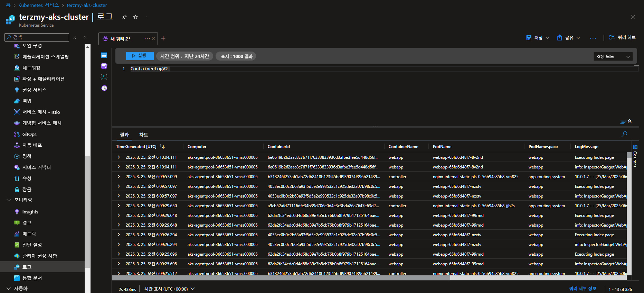Switch to the 결과 tab
This screenshot has height=293, width=644.
coord(124,135)
